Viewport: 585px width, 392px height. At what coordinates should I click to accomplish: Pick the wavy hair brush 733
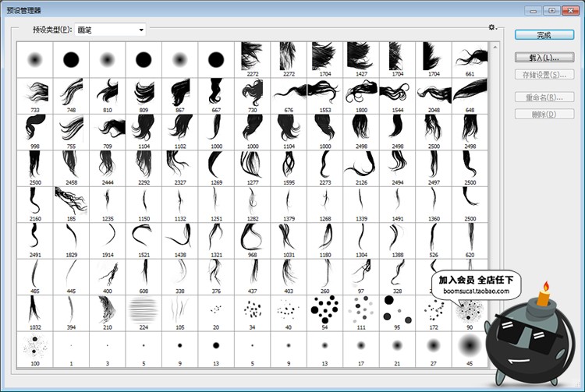35,95
